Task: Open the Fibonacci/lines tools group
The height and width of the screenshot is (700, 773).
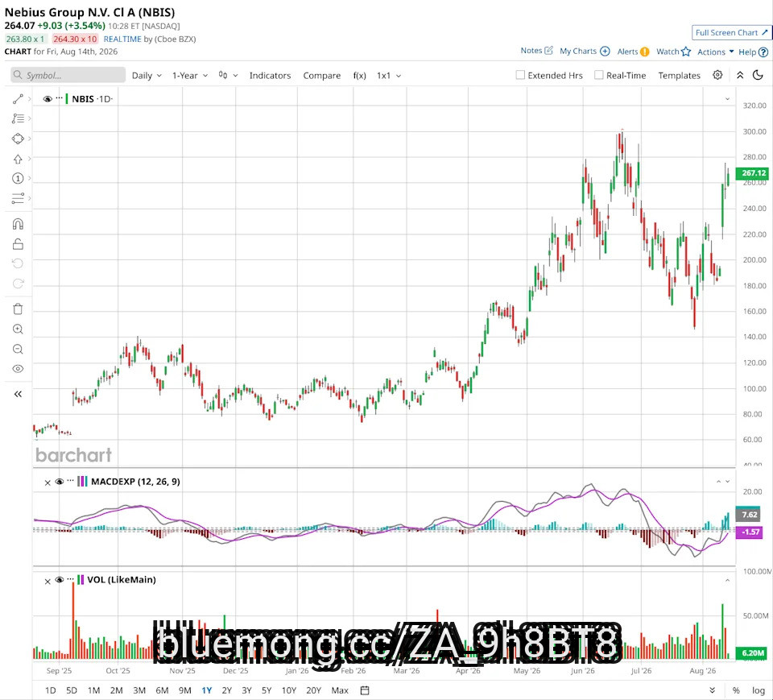Action: pyautogui.click(x=18, y=118)
